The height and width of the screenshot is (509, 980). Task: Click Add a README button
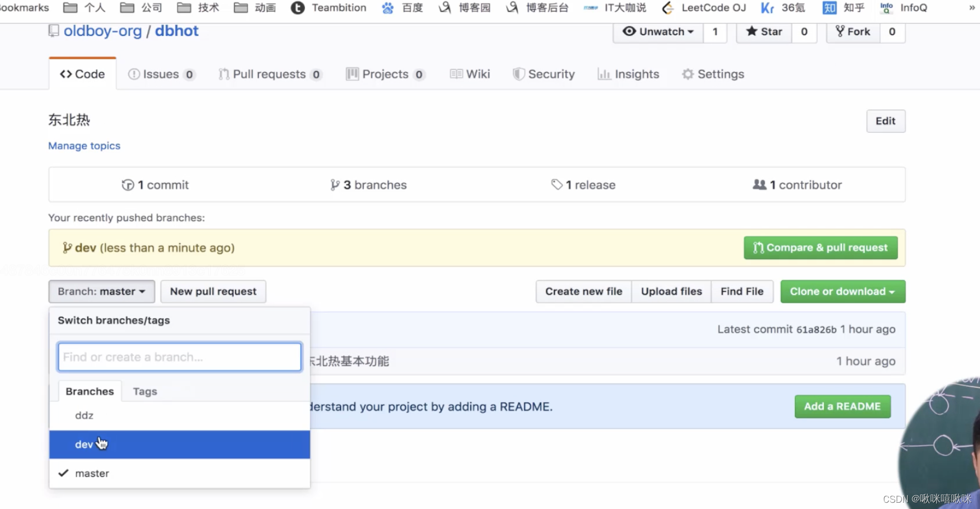843,406
